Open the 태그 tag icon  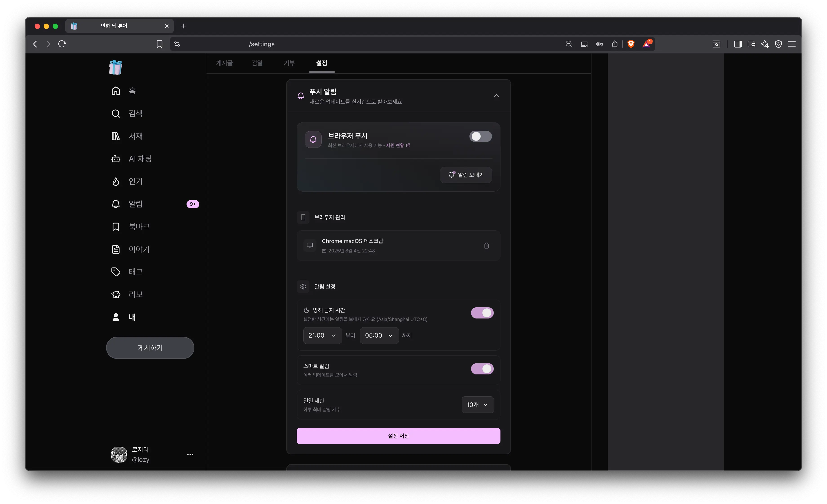click(116, 272)
